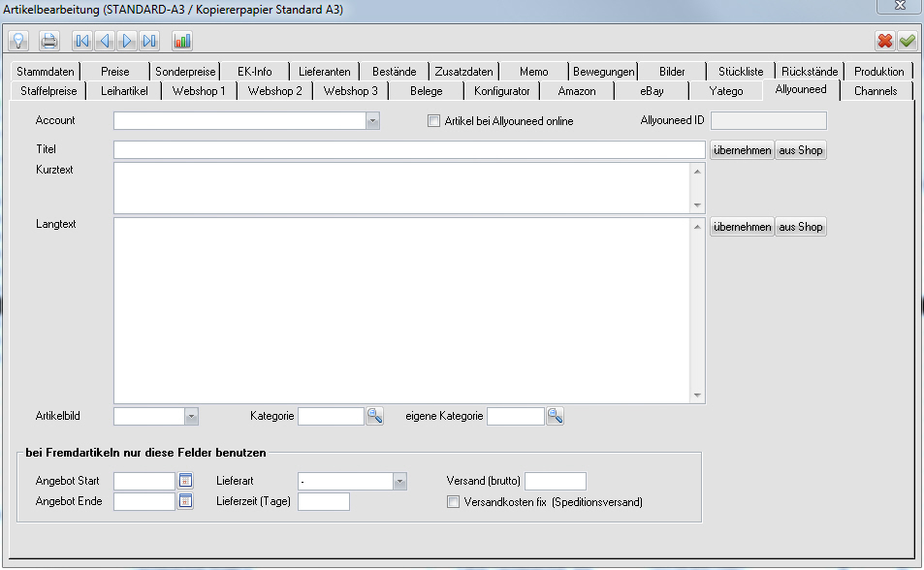Click the light bulb help icon

click(x=17, y=41)
